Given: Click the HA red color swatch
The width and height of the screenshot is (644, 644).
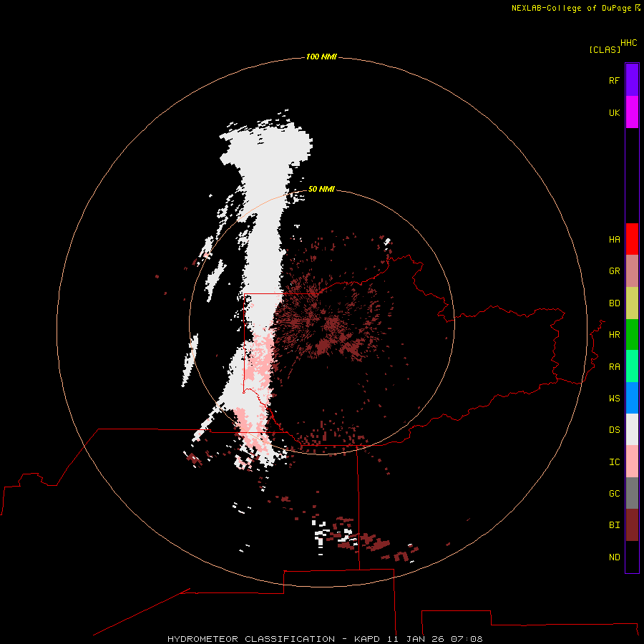Looking at the screenshot, I should tap(632, 239).
